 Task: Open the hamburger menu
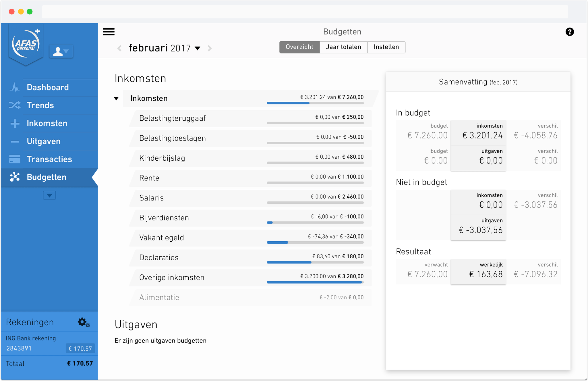[109, 32]
